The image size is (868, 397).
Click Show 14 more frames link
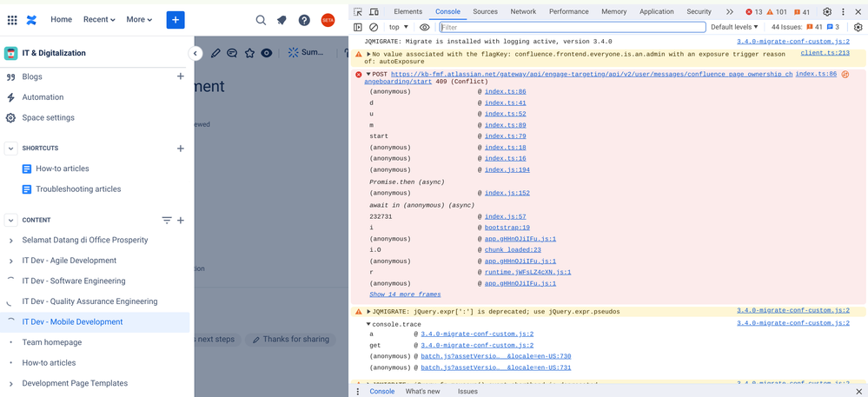[405, 294]
